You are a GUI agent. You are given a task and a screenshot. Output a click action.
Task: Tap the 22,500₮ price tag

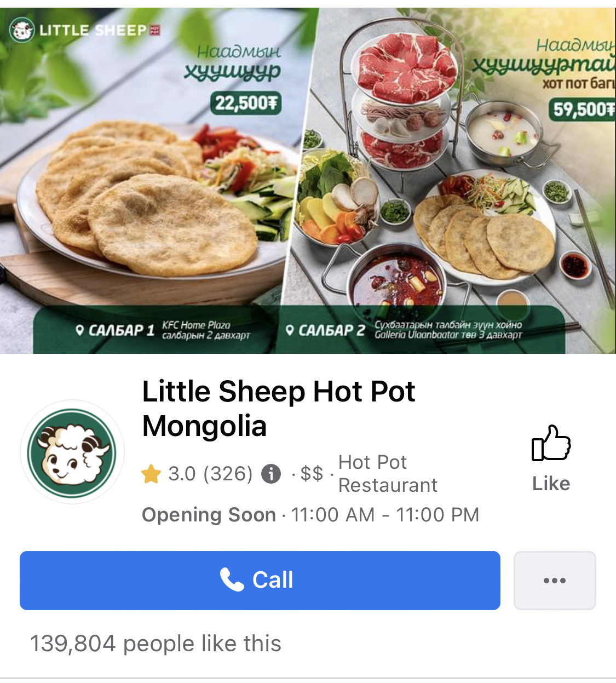(x=246, y=103)
